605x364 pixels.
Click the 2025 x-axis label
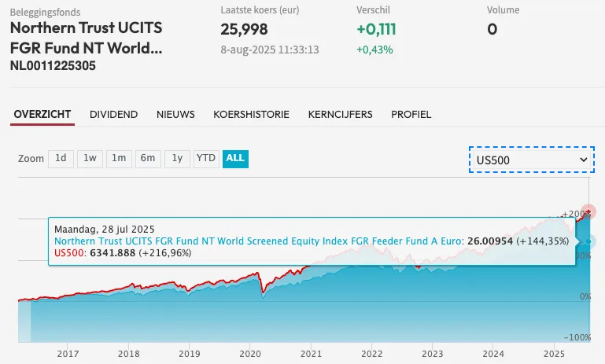click(554, 354)
